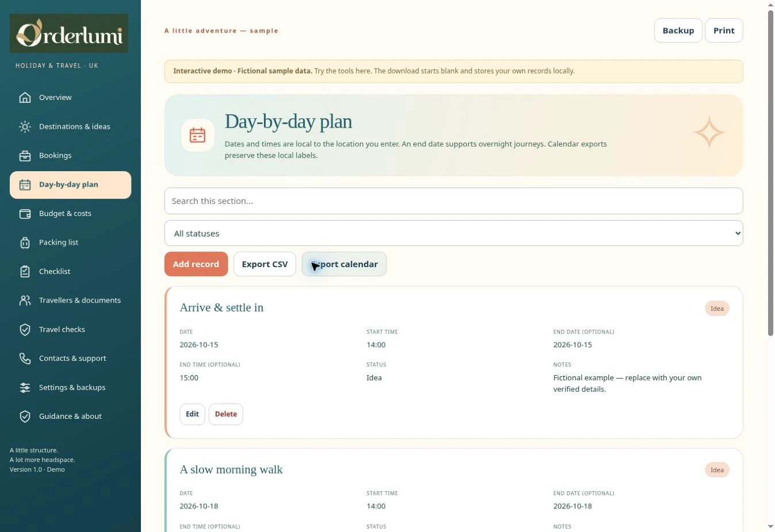Click the 'A slow morning walk' heading
Screen dimensions: 775x532
[231, 469]
